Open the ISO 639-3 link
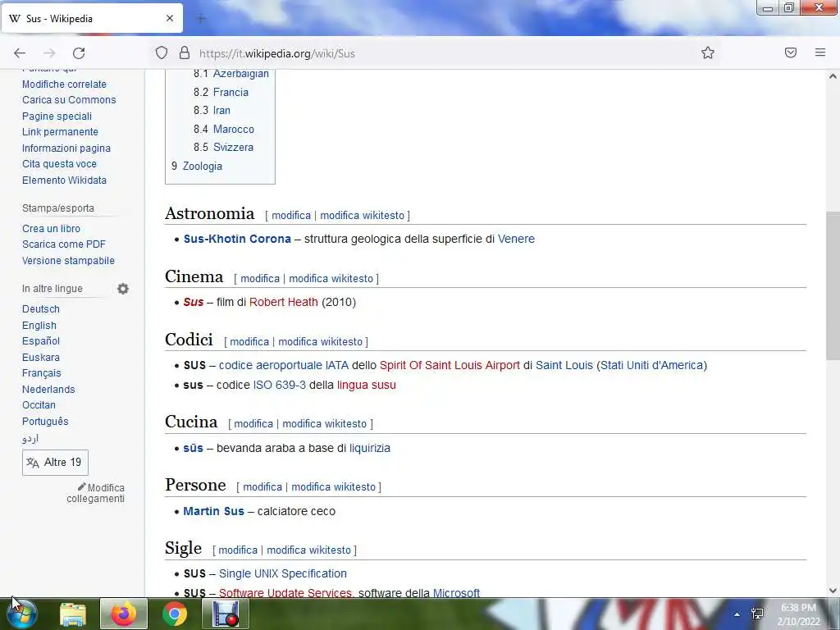Image resolution: width=840 pixels, height=630 pixels. tap(280, 386)
